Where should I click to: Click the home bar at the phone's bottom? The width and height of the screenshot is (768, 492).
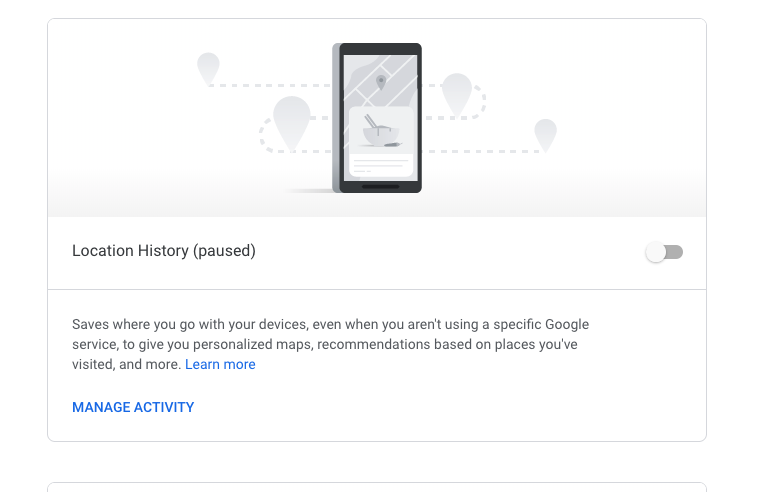pos(380,186)
